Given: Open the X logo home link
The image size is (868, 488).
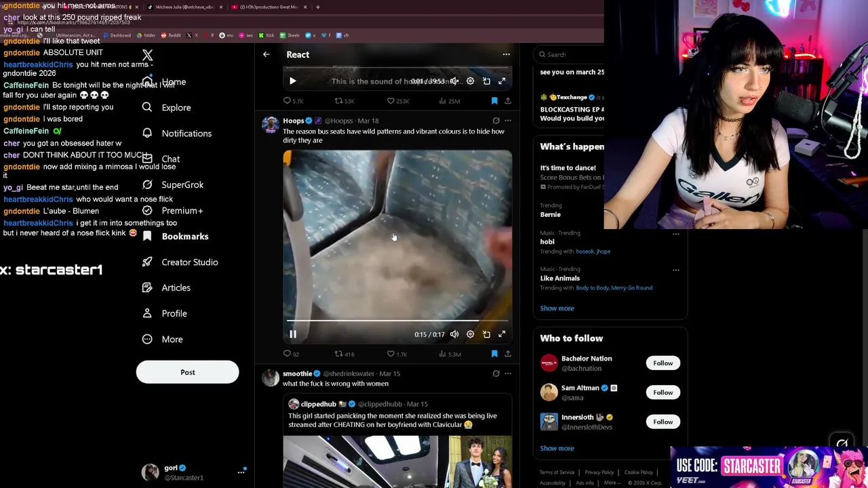Looking at the screenshot, I should click(147, 55).
